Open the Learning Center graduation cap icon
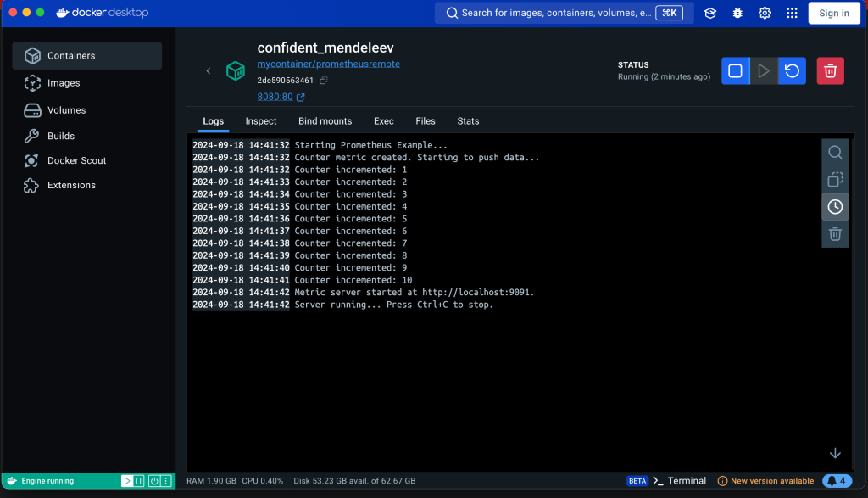Screen dimensions: 868x498 pyautogui.click(x=710, y=13)
